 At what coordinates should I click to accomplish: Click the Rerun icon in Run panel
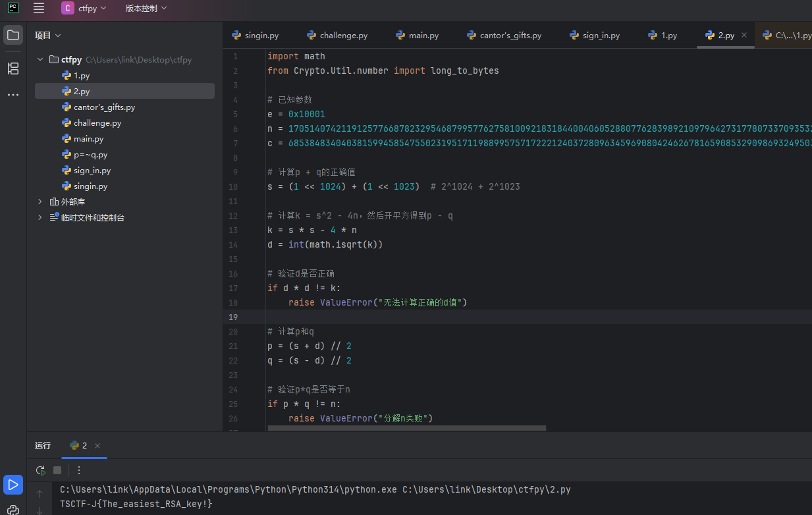pyautogui.click(x=40, y=470)
